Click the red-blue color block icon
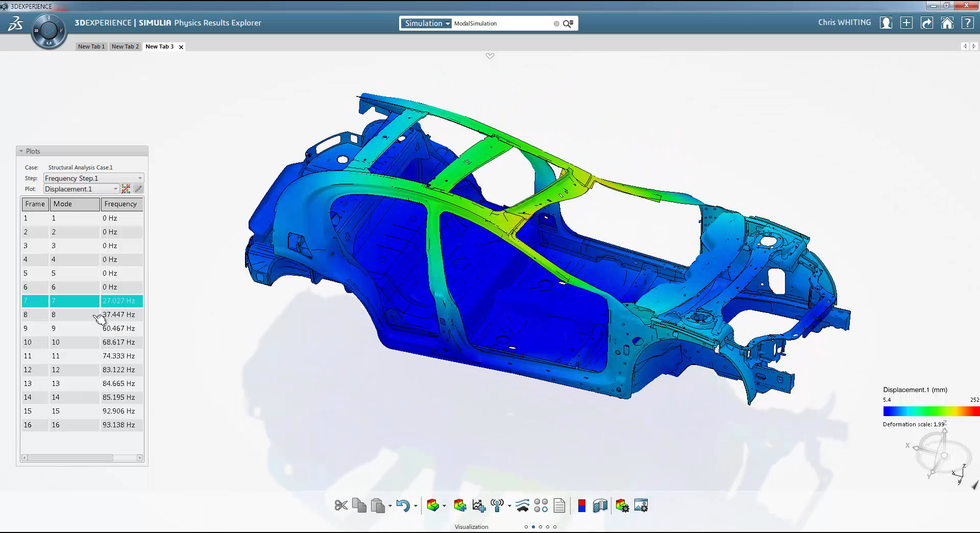This screenshot has width=980, height=533. [581, 505]
